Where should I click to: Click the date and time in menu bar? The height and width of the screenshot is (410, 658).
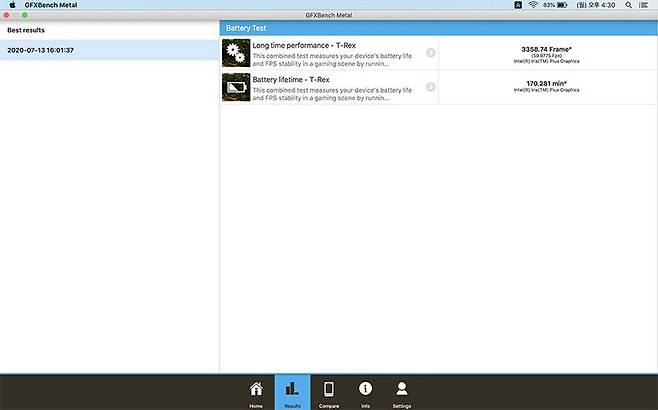(596, 5)
